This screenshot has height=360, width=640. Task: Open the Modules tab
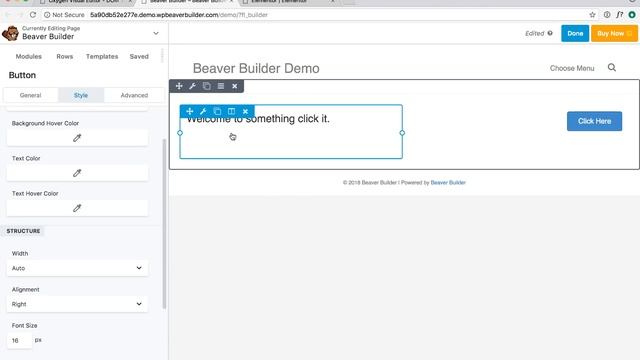click(29, 56)
